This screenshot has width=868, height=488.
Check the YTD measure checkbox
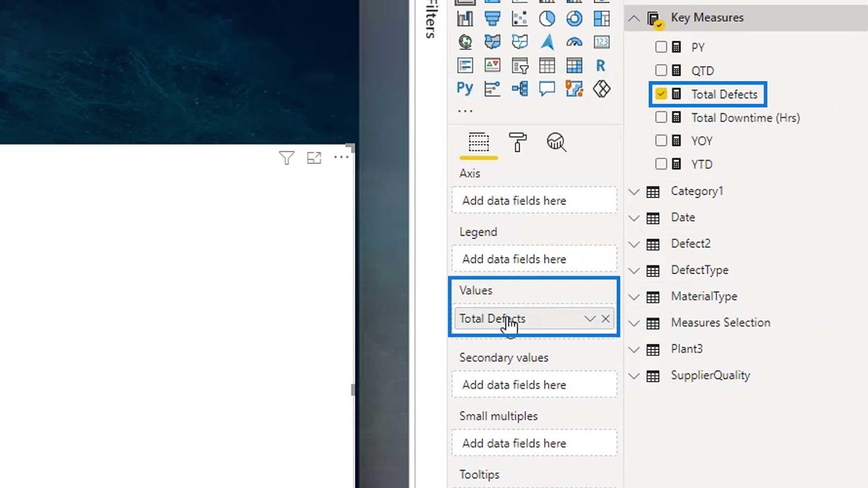661,164
